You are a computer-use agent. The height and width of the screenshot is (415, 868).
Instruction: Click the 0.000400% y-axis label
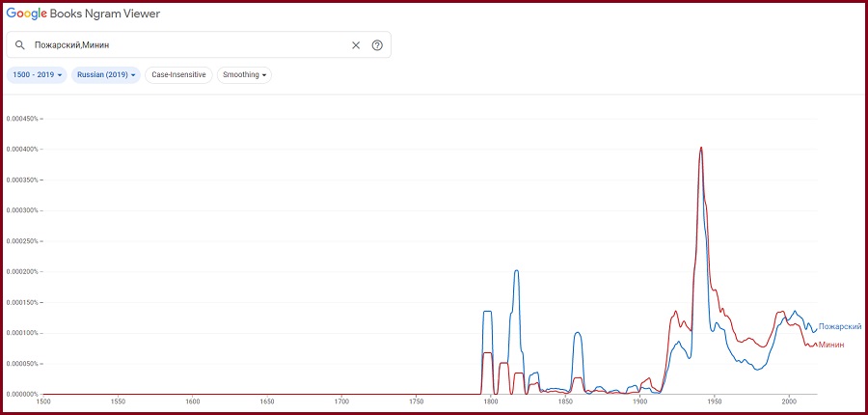pyautogui.click(x=21, y=149)
